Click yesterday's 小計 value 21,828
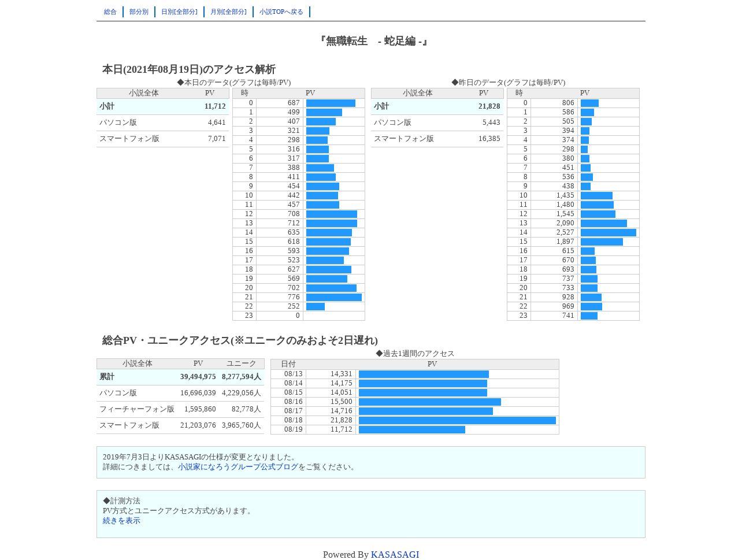742x560 pixels. (489, 106)
